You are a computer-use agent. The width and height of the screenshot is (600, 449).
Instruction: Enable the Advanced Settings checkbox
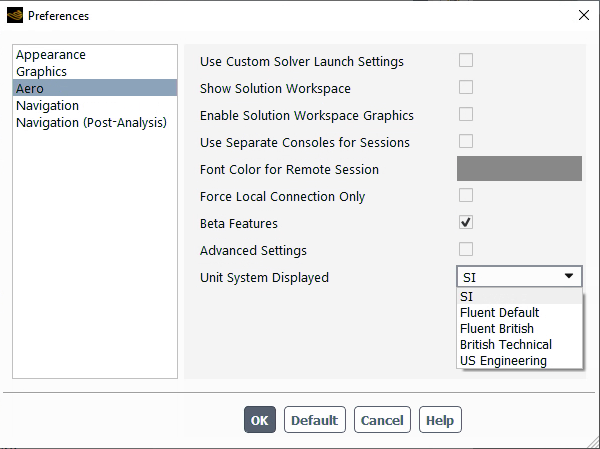click(466, 250)
